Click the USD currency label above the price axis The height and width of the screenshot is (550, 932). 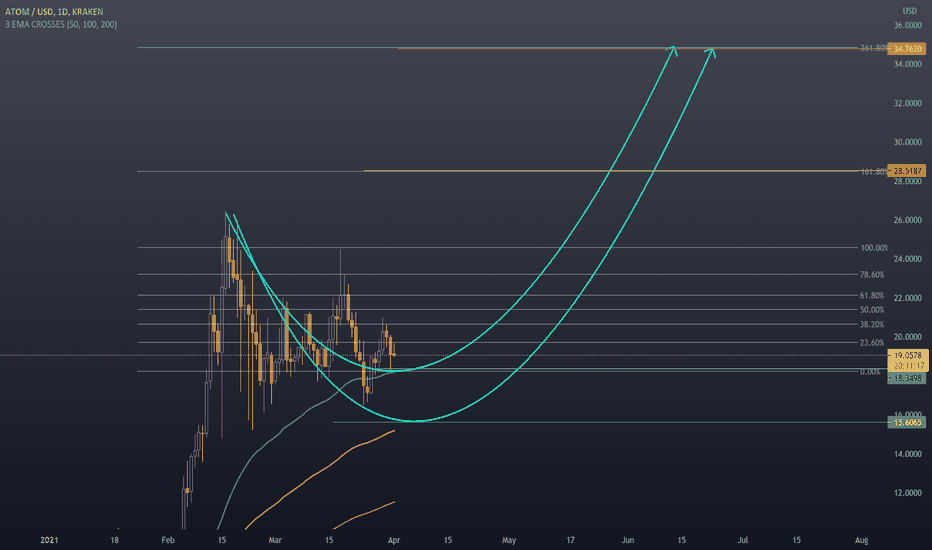pyautogui.click(x=909, y=11)
